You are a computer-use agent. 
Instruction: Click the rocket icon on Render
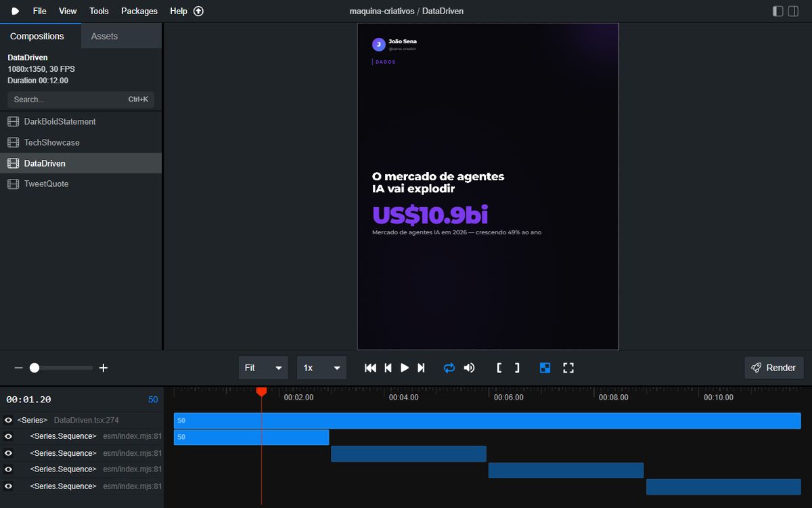[x=757, y=368]
